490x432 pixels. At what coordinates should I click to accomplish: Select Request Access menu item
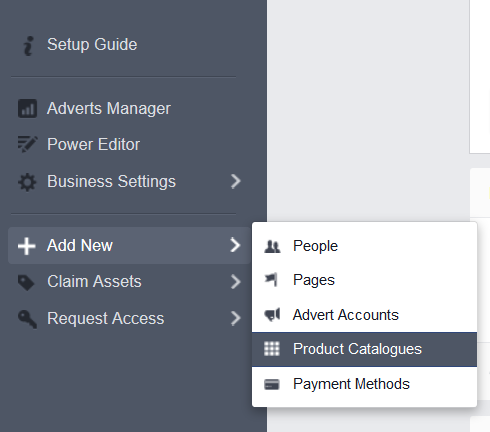coord(129,318)
